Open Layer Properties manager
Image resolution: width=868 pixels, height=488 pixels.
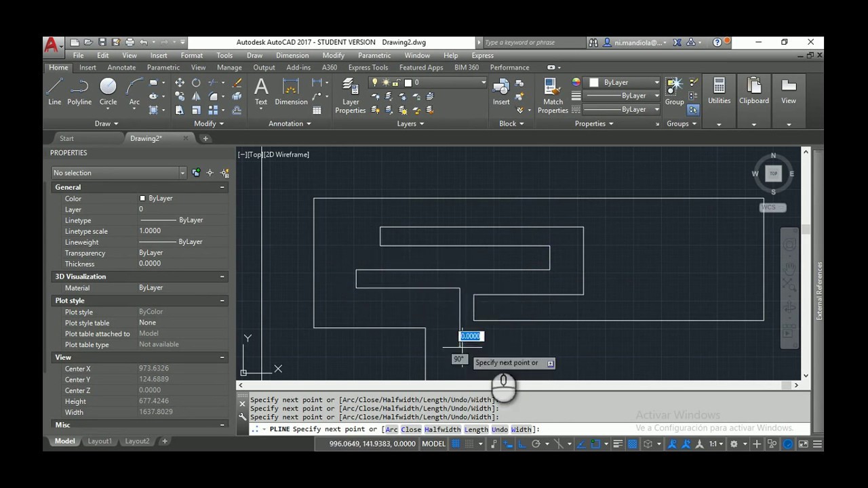pyautogui.click(x=351, y=96)
